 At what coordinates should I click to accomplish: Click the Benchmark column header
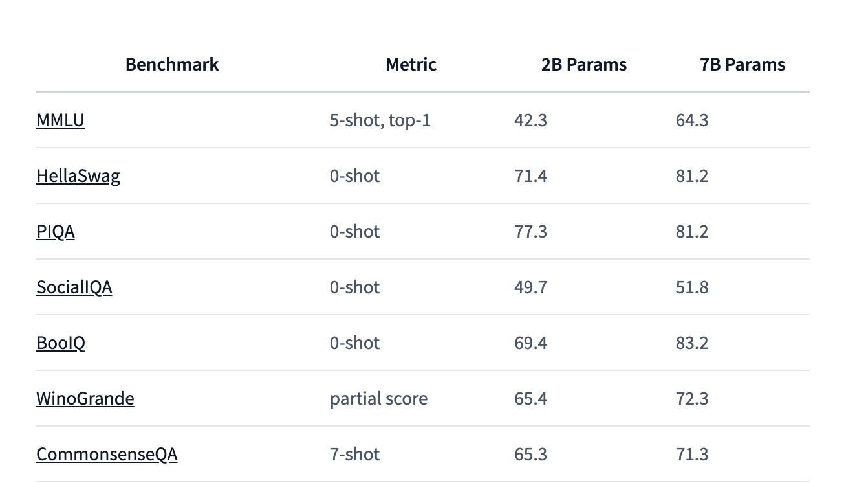(172, 65)
